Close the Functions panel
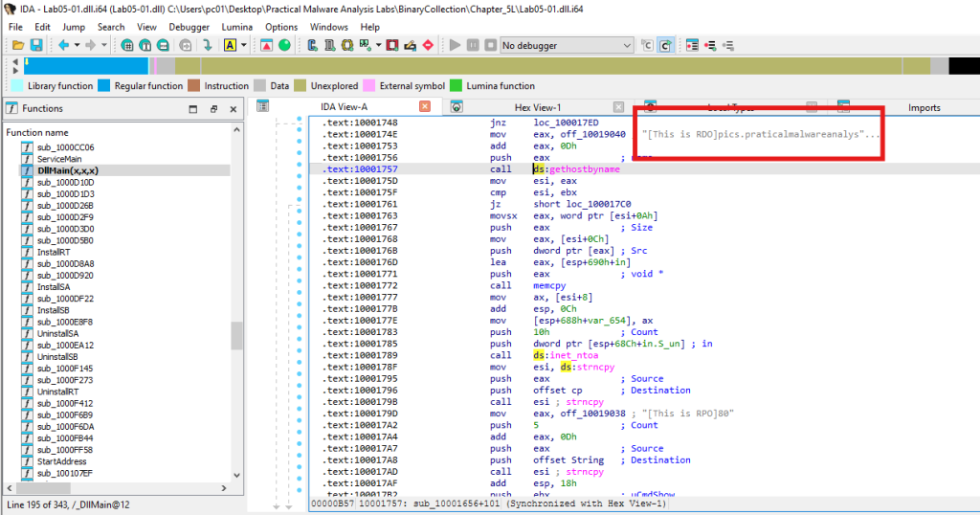Screen dimensions: 980x515 pyautogui.click(x=234, y=109)
